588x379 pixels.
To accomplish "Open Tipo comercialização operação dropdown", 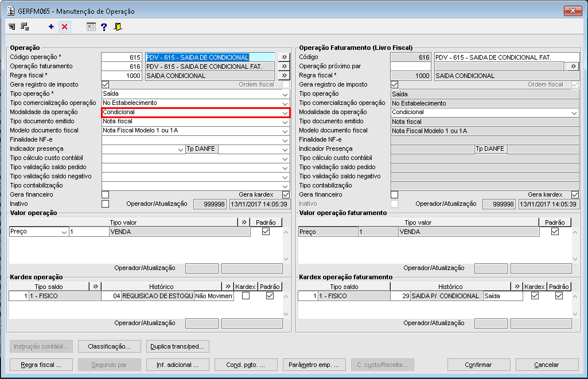I will [285, 103].
